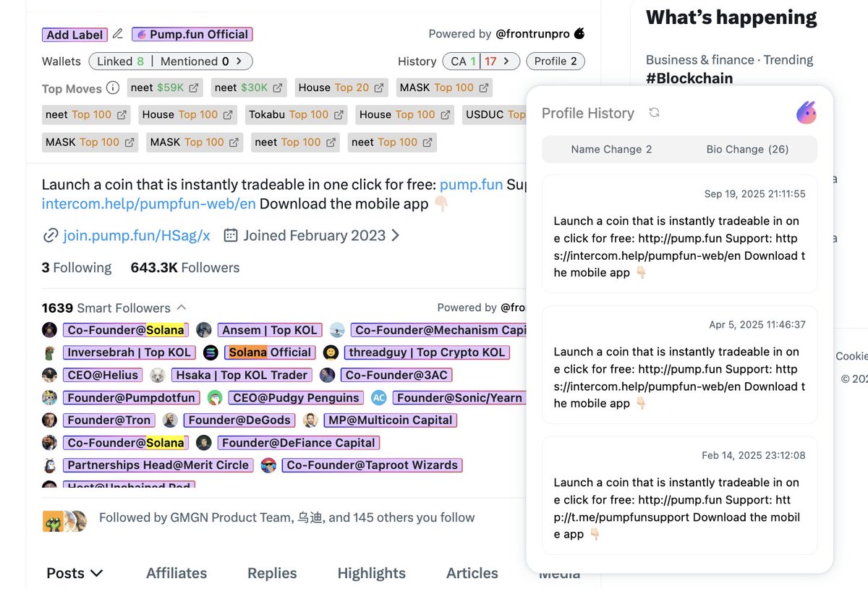
Task: Click the Add Label button
Action: coord(75,34)
